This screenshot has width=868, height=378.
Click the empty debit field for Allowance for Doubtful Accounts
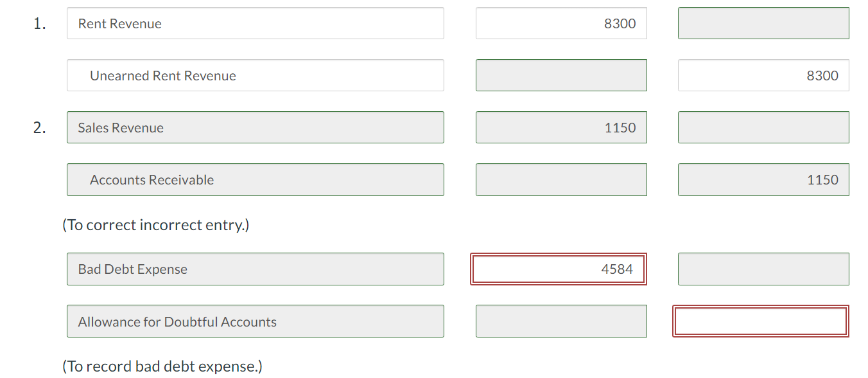coord(561,321)
